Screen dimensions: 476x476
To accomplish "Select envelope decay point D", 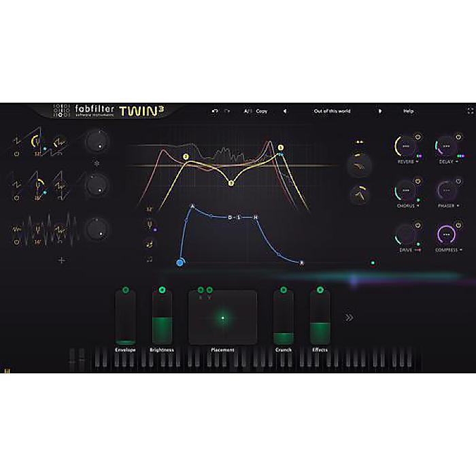I will pos(230,218).
